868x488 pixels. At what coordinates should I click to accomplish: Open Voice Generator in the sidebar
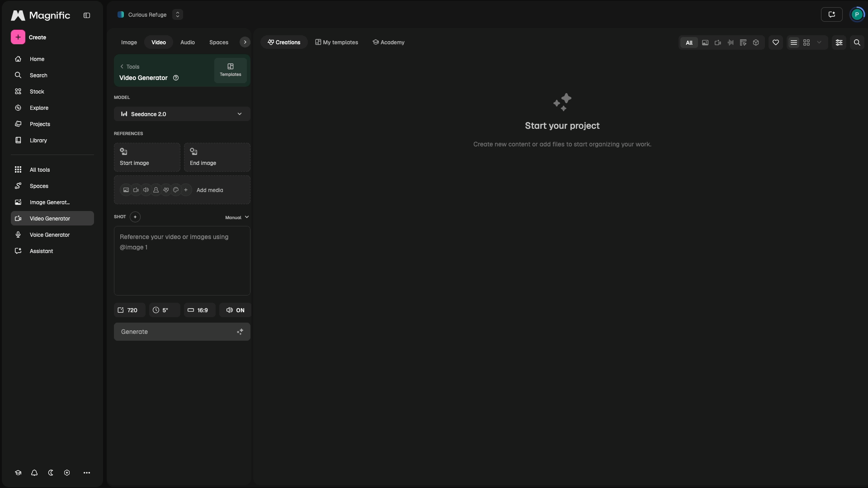tap(52, 235)
